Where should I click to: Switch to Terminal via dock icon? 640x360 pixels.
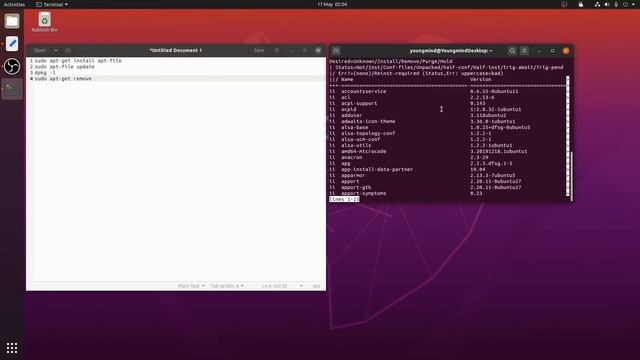pyautogui.click(x=12, y=89)
